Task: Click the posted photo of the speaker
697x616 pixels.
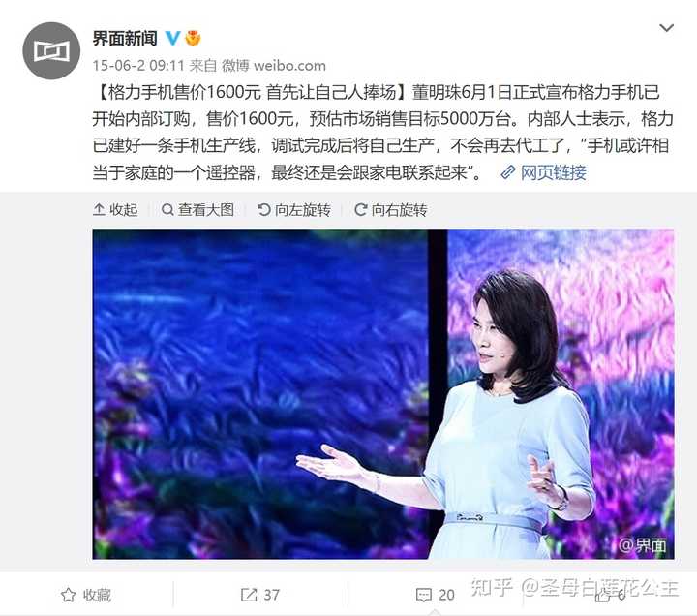Action: [383, 393]
